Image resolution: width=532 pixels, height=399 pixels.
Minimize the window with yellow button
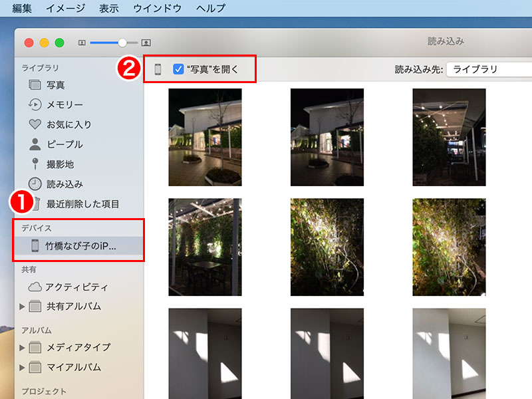[x=44, y=43]
